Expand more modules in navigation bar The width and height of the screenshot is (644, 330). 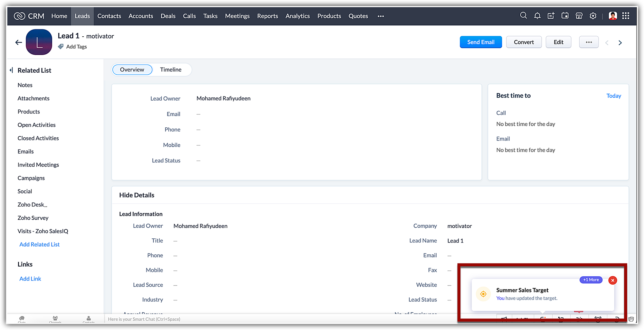(381, 16)
